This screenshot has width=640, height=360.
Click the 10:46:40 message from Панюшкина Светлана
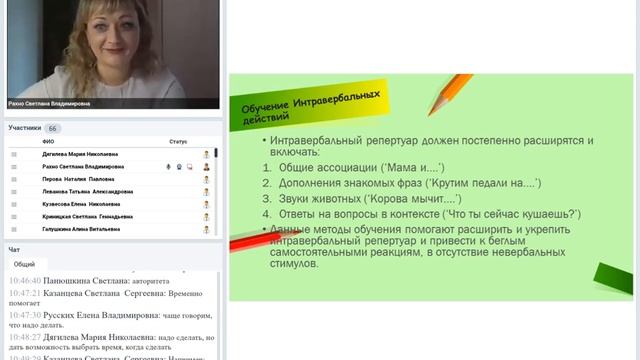(89, 281)
